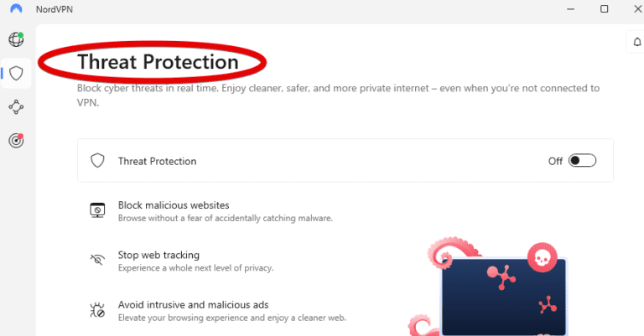644x336 pixels.
Task: Enable the Threat Protection toggle switch
Action: click(582, 161)
